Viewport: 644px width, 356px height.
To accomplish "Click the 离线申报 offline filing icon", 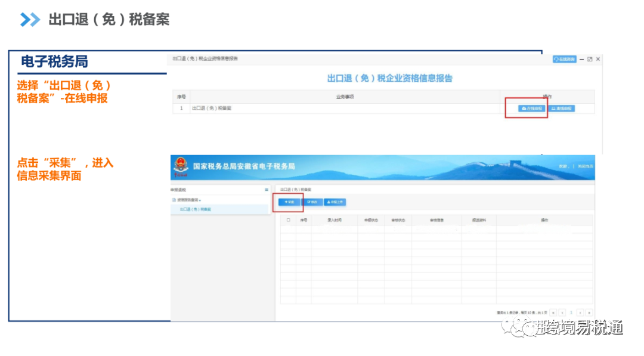I will click(554, 108).
